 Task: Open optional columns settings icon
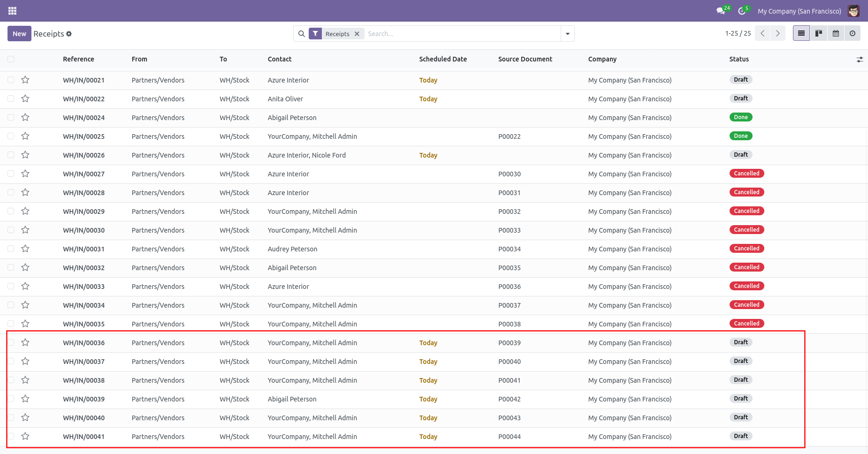pos(860,60)
